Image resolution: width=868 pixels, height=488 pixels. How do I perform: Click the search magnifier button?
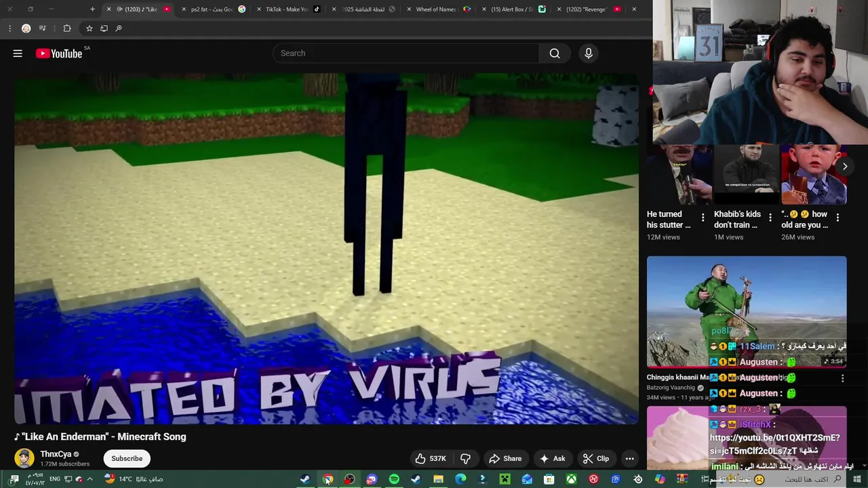(555, 54)
